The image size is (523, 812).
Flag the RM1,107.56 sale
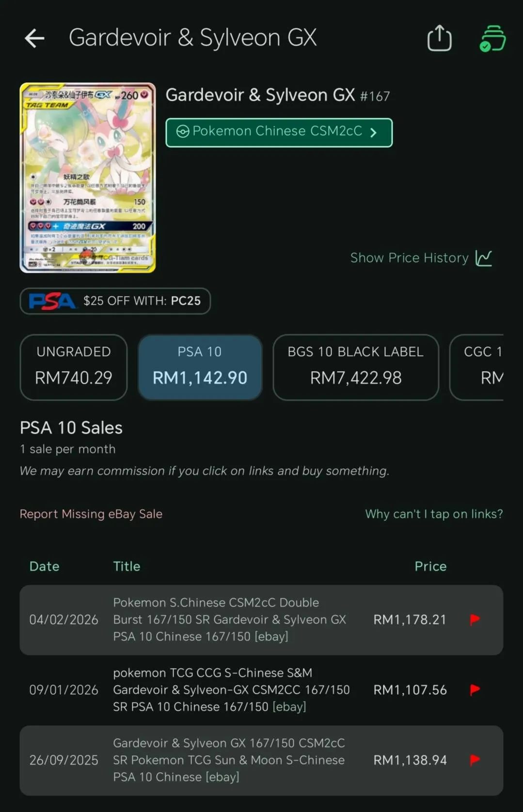click(x=475, y=689)
